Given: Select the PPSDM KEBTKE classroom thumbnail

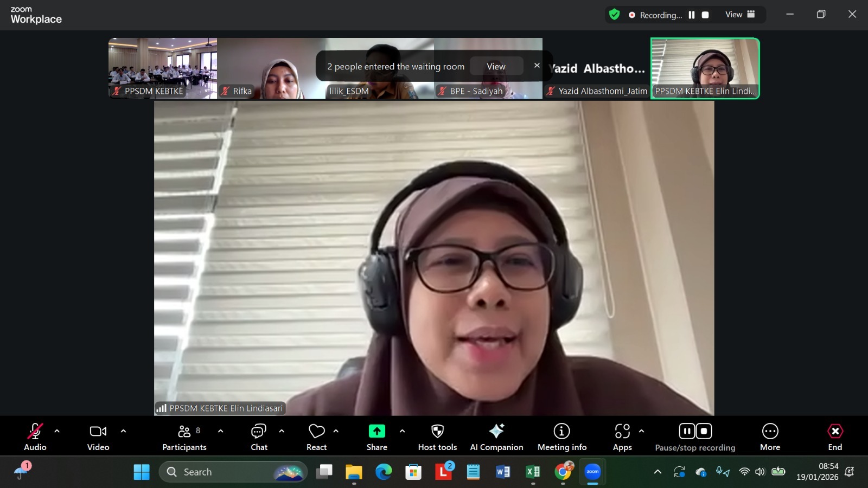Looking at the screenshot, I should point(163,68).
